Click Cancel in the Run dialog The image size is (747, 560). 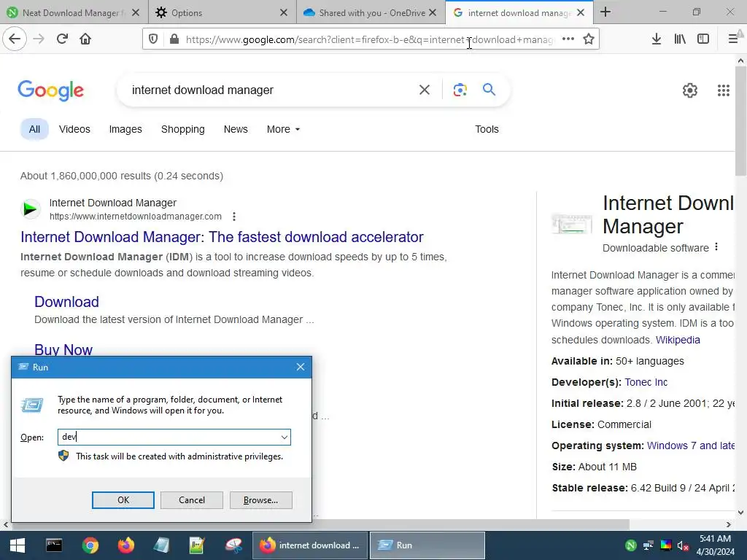point(192,500)
